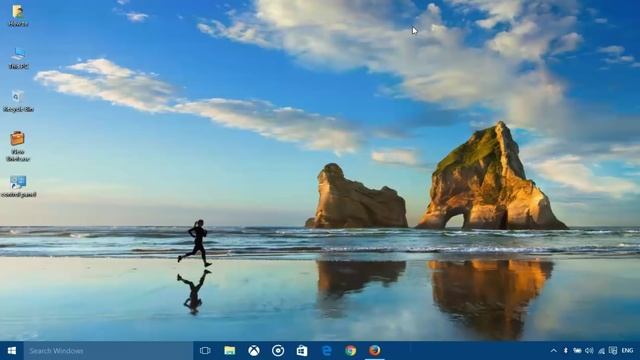The height and width of the screenshot is (360, 640).
Task: Launch File Explorer from the taskbar
Action: 229,351
